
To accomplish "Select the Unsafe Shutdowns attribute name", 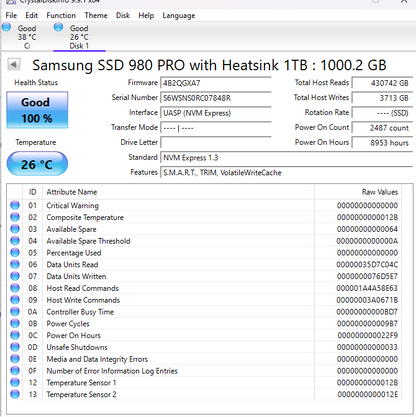I will 77,347.
